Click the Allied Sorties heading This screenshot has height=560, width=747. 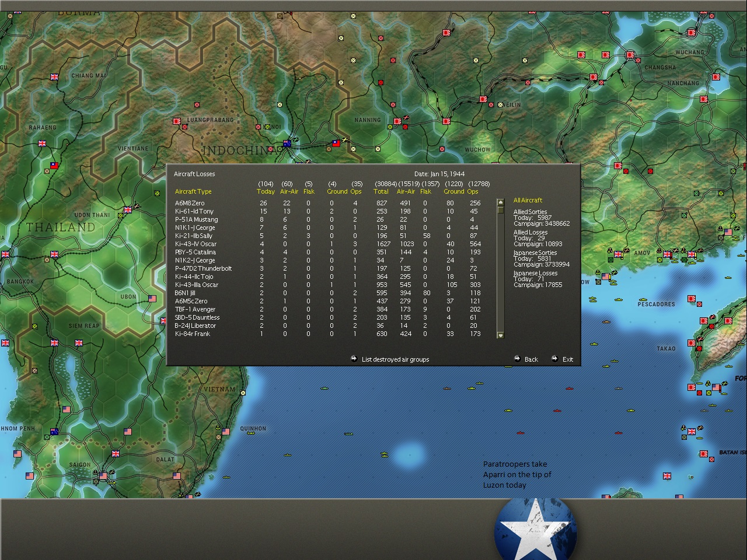[x=530, y=212]
